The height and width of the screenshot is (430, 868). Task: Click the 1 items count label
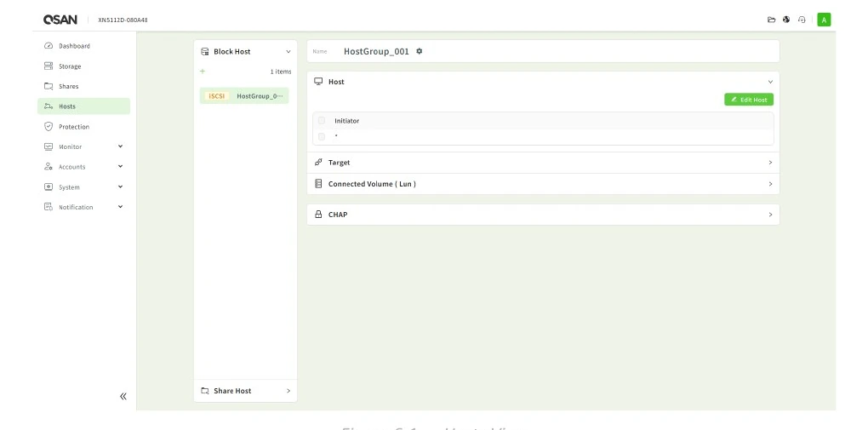tap(281, 72)
